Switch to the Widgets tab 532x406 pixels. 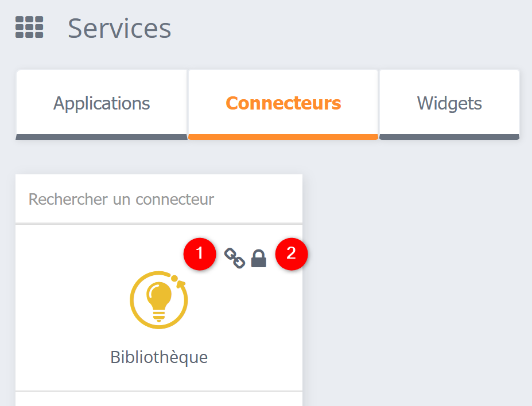449,104
